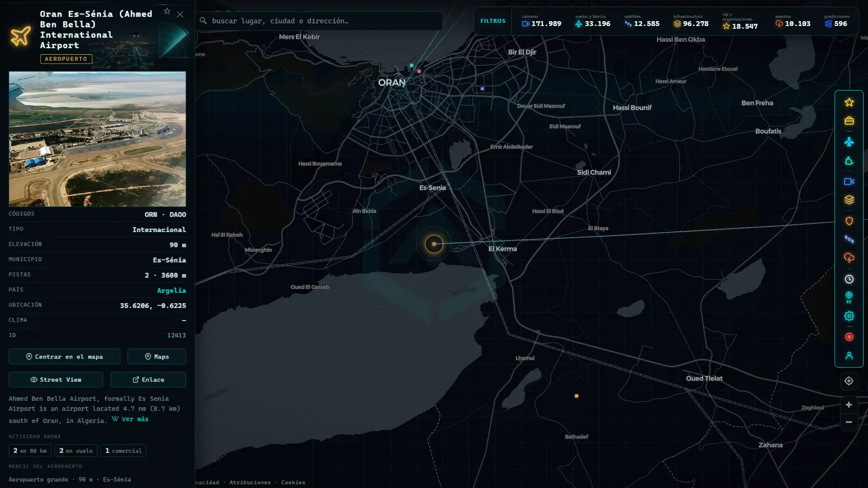Toggle the ships layer icon in the sidebar
The image size is (868, 488).
pyautogui.click(x=849, y=161)
